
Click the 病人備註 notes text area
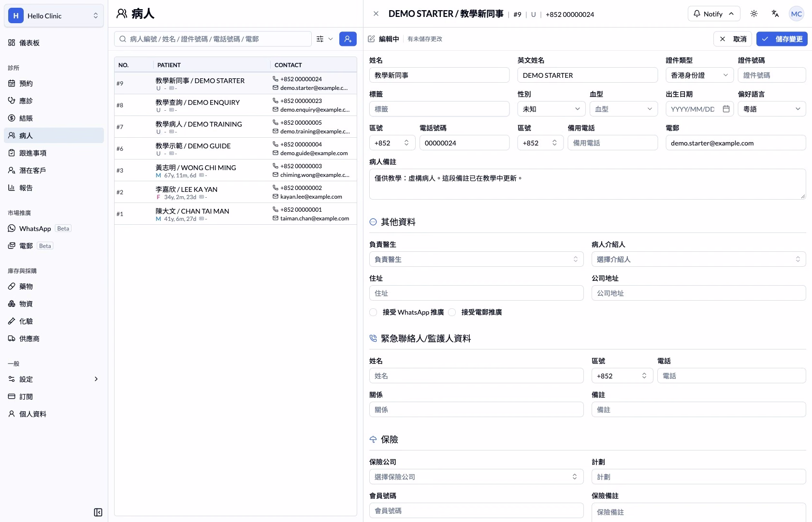[x=588, y=184]
